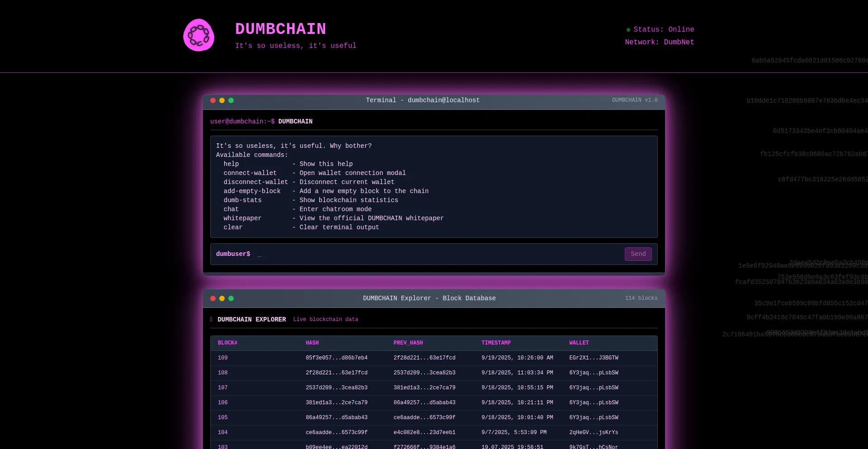Viewport: 868px width, 449px height.
Task: Click the 114 blocks counter label
Action: pyautogui.click(x=641, y=298)
